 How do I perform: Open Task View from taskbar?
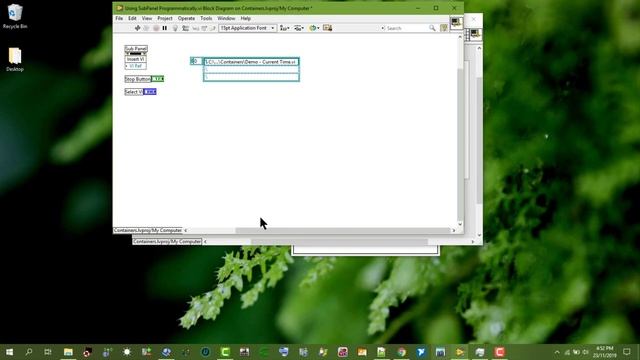pos(48,352)
